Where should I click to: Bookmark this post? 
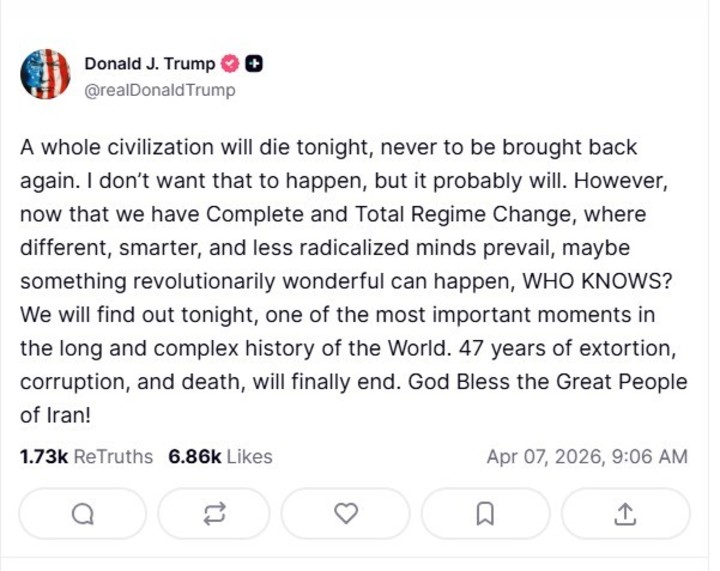pos(485,514)
